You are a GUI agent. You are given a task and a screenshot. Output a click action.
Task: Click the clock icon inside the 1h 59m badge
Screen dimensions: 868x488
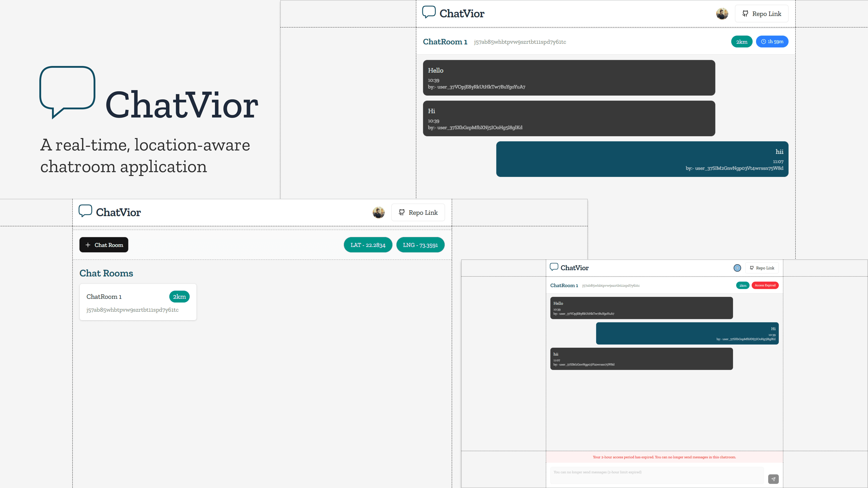(x=764, y=41)
